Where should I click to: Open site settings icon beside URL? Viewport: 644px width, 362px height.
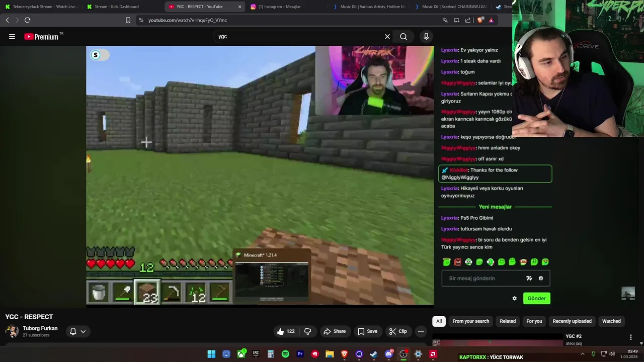(x=141, y=20)
